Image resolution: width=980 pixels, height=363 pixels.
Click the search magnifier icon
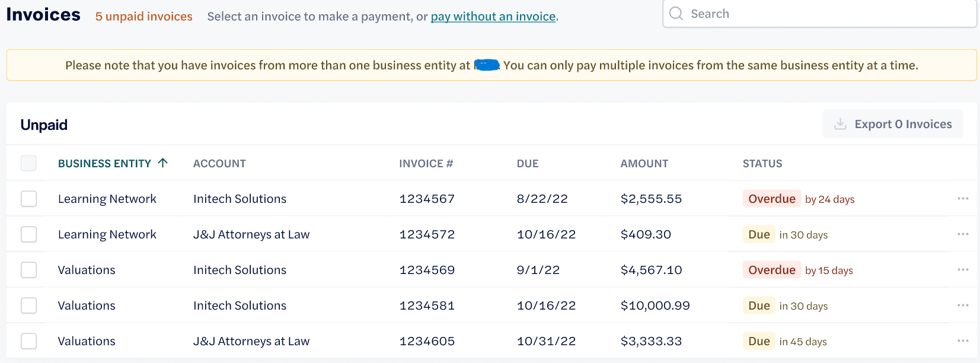click(676, 13)
